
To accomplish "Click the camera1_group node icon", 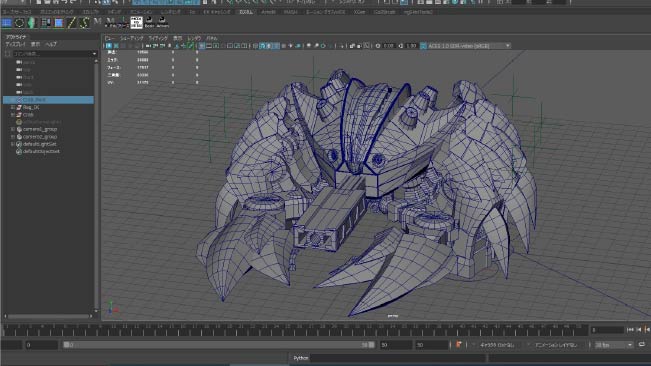I will 19,129.
